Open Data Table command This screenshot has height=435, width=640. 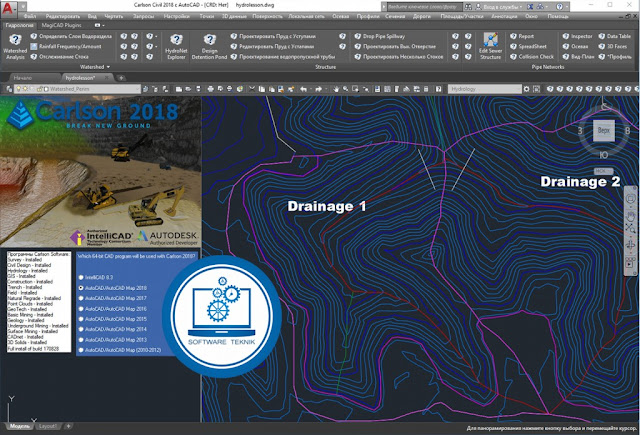tap(614, 36)
